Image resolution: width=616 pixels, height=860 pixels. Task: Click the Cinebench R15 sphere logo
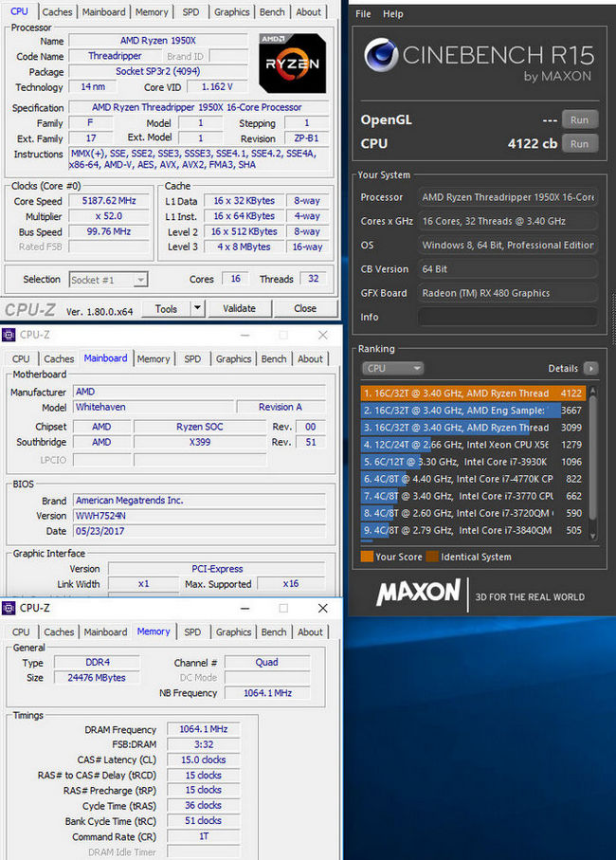380,59
